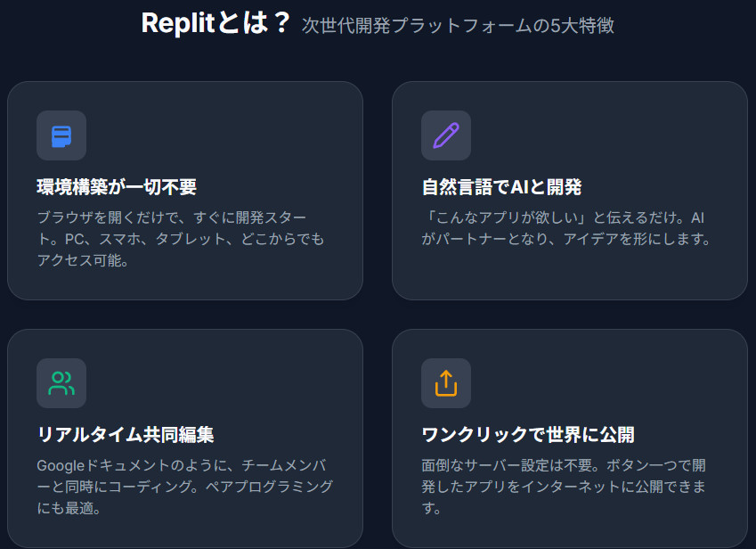The width and height of the screenshot is (756, 549).
Task: Click the 次世代開発プラットフォームの5大特徴 subtitle
Action: point(458,26)
